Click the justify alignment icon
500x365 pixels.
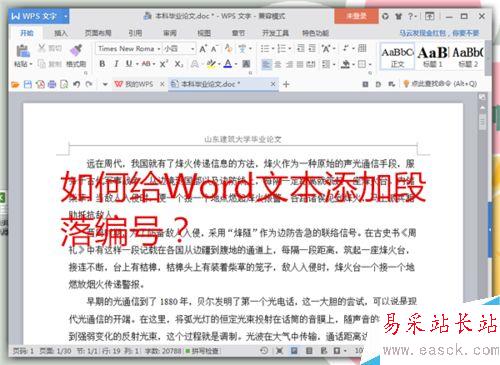point(300,64)
